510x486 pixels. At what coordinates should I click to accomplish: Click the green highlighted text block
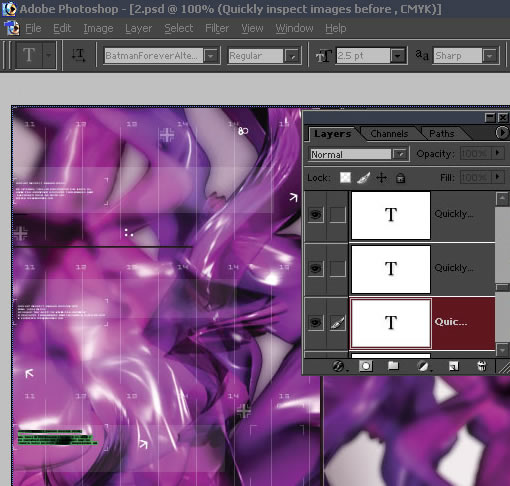[x=57, y=437]
